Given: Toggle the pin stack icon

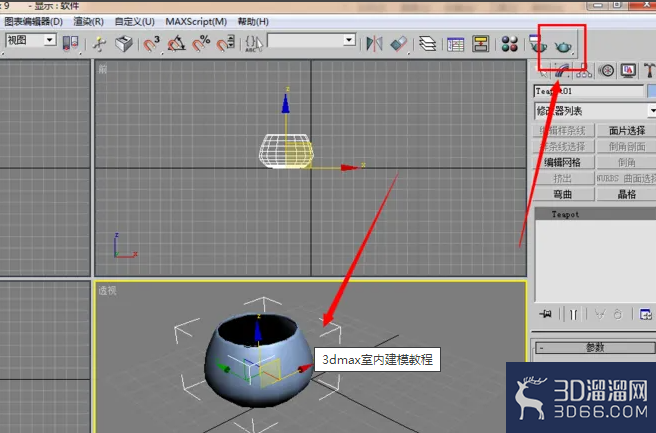Looking at the screenshot, I should 545,314.
